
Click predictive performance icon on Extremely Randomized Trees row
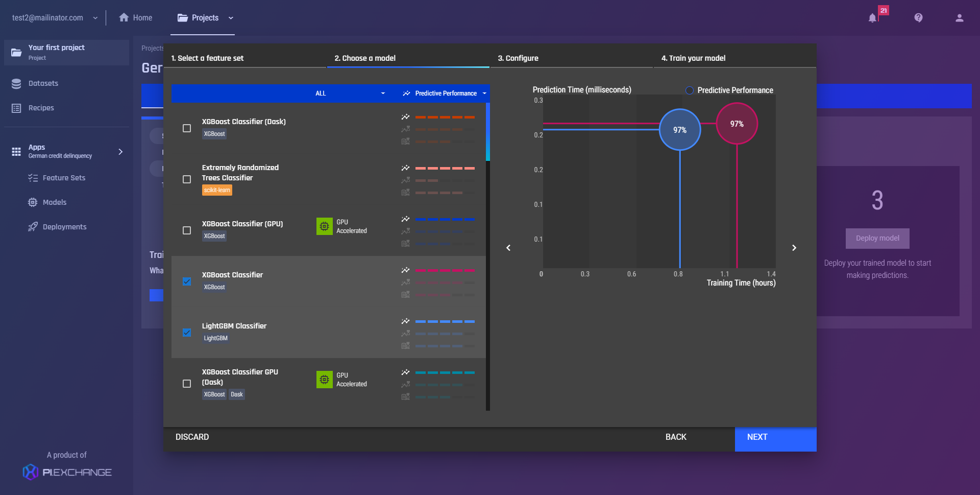point(405,168)
